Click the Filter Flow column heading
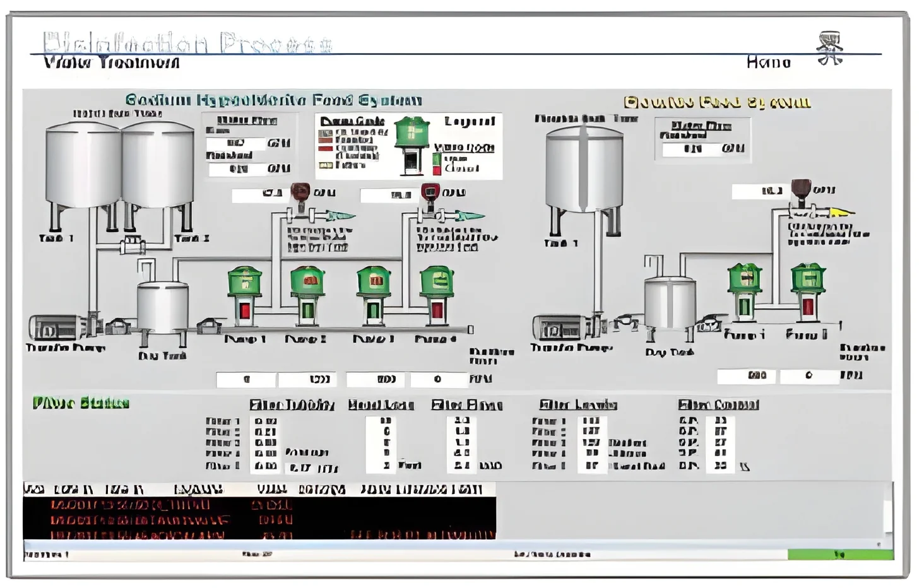Screen dimensions: 924x588 point(466,405)
